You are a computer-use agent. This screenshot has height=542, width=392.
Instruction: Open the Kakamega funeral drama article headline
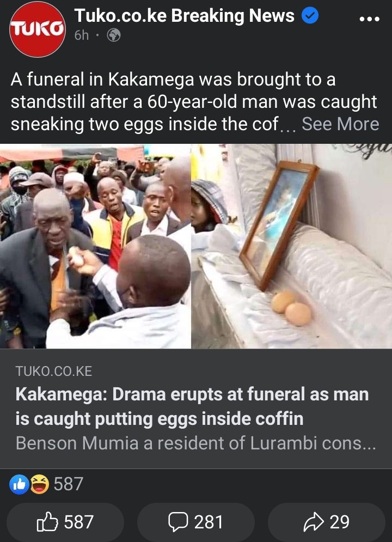[192, 406]
